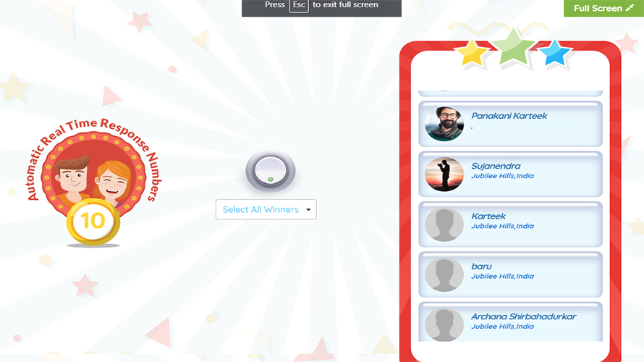Click the gold coin showing number 10
The height and width of the screenshot is (362, 644).
tap(93, 222)
